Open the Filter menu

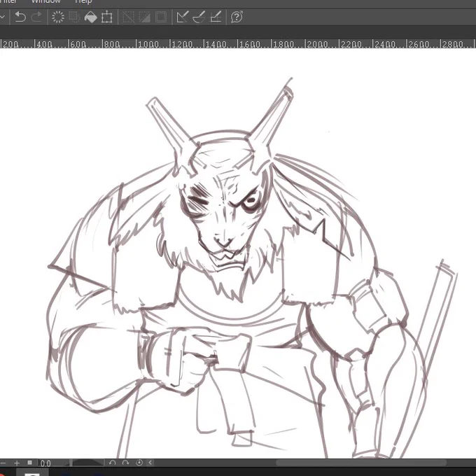pos(8,1)
